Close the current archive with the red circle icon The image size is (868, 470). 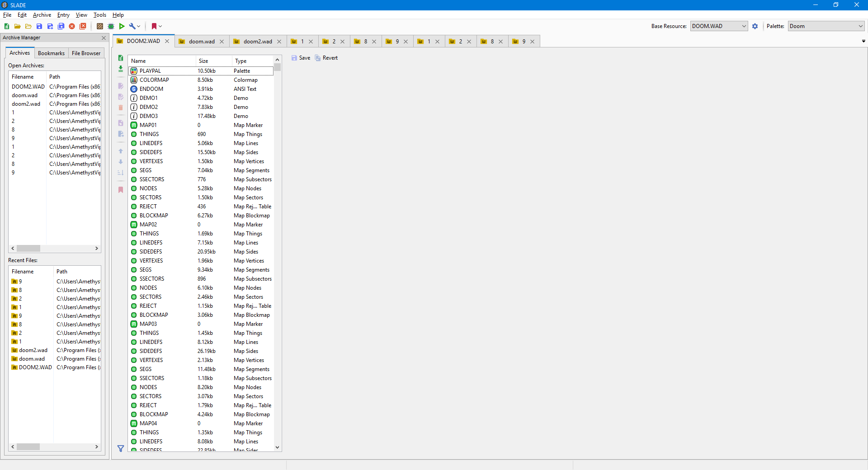point(72,26)
